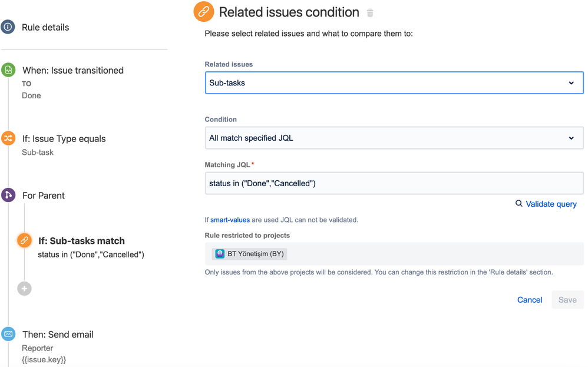This screenshot has width=588, height=367.
Task: Click the Sub-tasks match link icon
Action: (24, 240)
